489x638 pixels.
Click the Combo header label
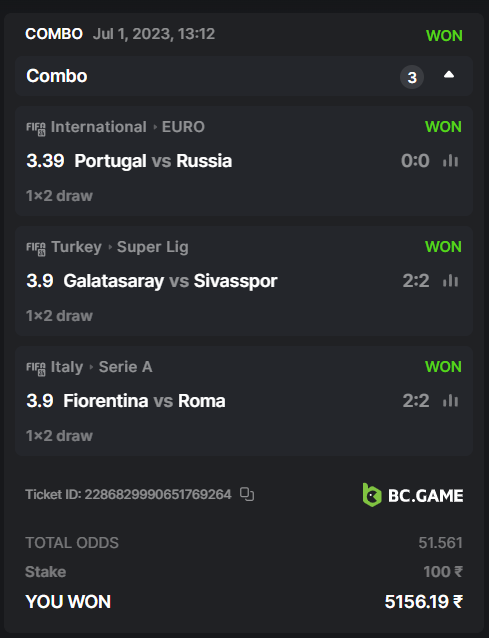click(x=57, y=76)
